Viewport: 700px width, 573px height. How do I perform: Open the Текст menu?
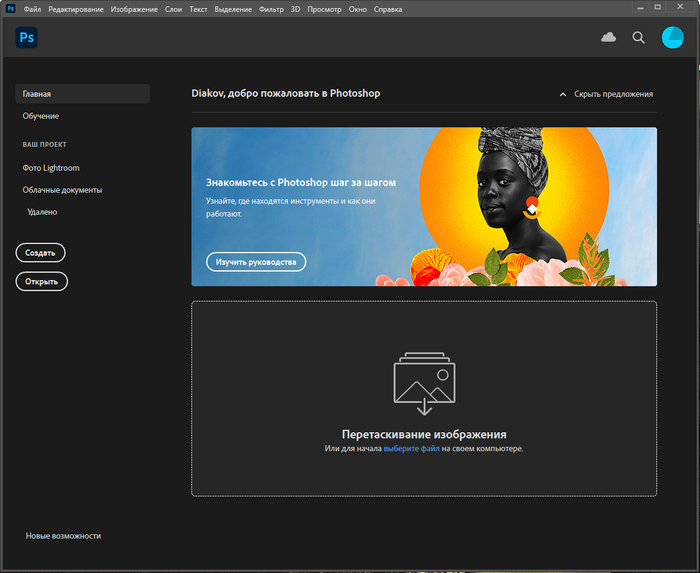tap(198, 9)
